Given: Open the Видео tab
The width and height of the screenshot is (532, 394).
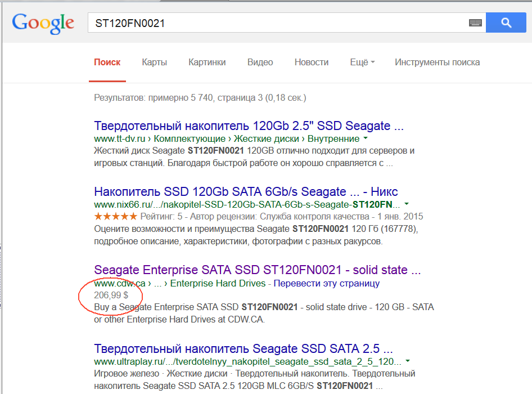Looking at the screenshot, I should [x=260, y=62].
